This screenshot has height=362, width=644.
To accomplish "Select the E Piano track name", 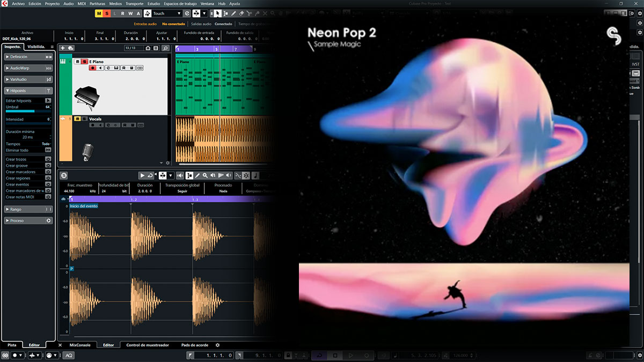I will (x=98, y=62).
